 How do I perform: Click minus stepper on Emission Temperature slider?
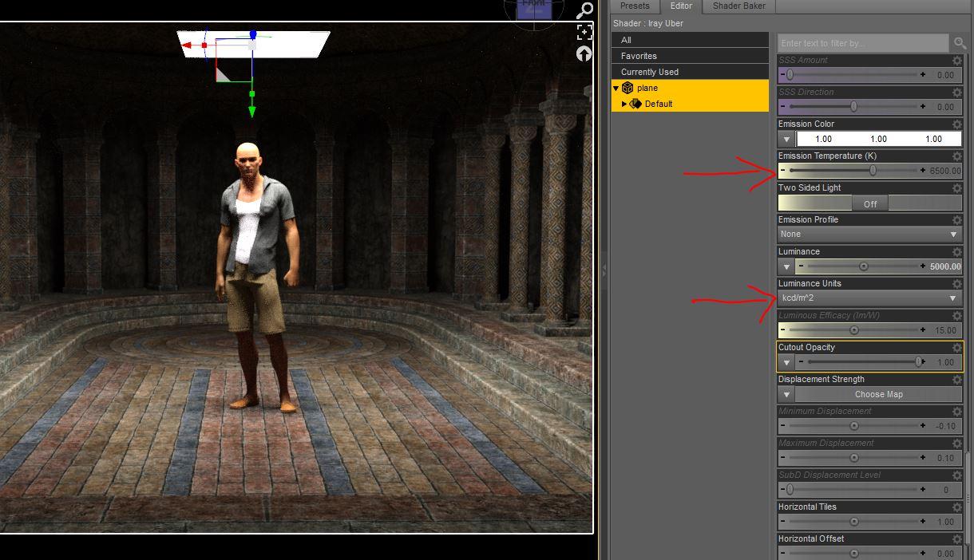coord(783,171)
